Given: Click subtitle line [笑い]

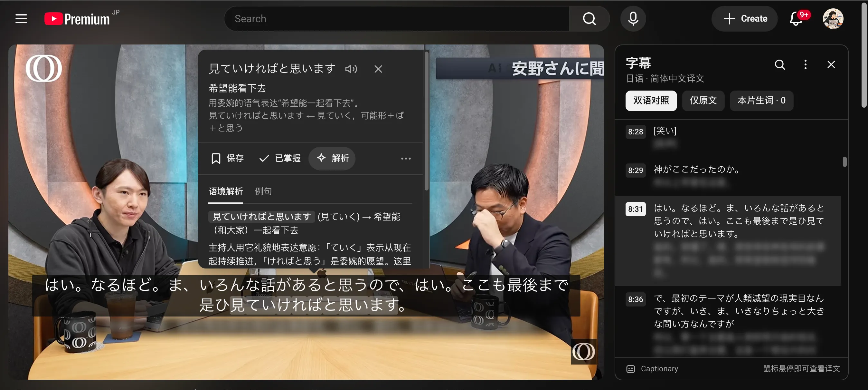Looking at the screenshot, I should (x=665, y=131).
